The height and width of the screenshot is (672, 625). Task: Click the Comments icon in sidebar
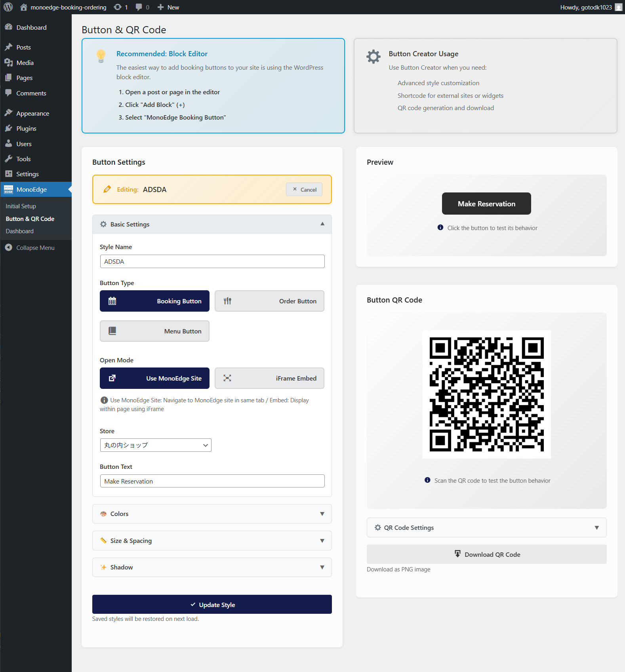(x=9, y=93)
